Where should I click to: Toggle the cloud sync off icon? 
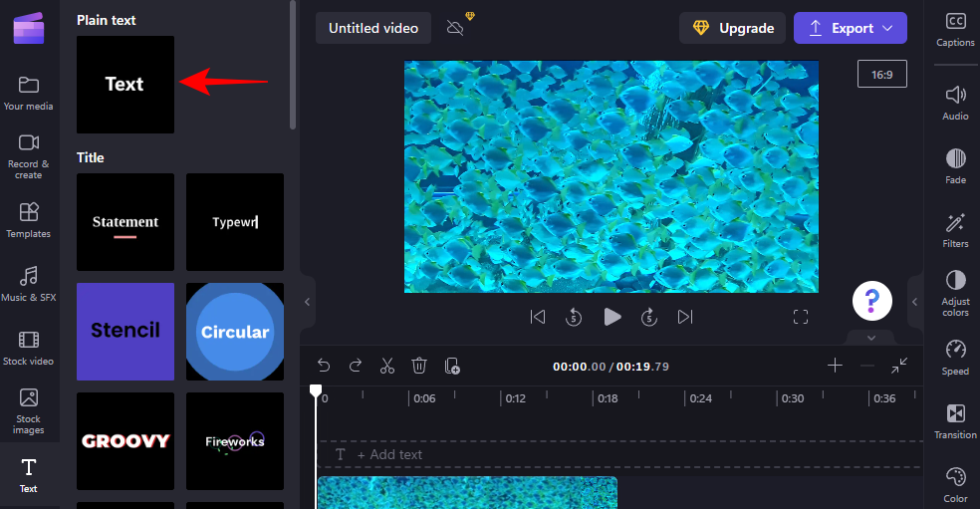click(456, 28)
